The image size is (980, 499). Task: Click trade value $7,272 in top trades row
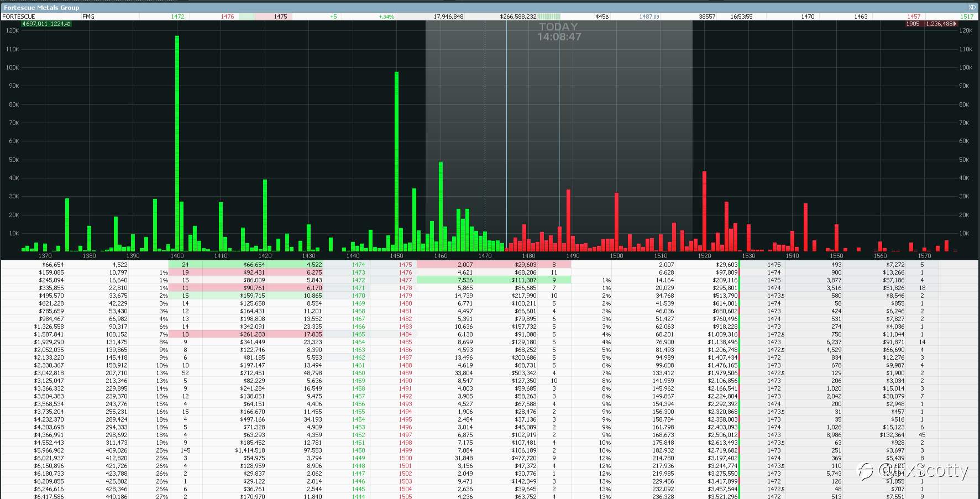pyautogui.click(x=895, y=265)
